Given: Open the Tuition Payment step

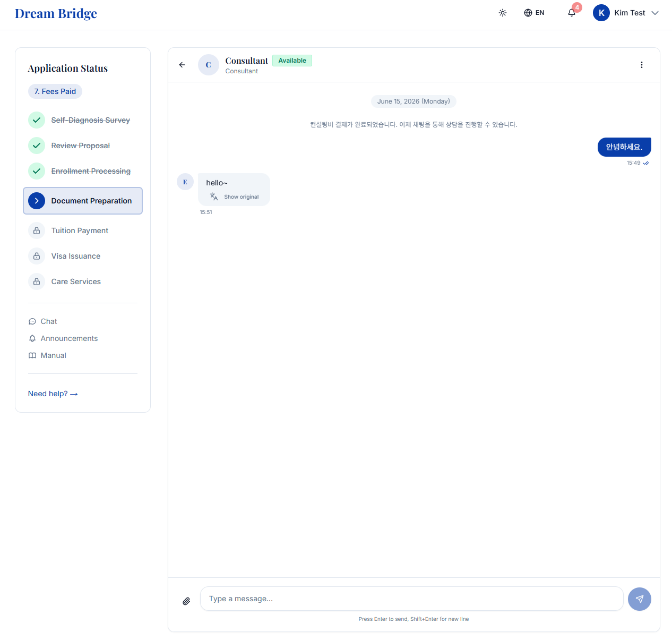Looking at the screenshot, I should pyautogui.click(x=80, y=231).
